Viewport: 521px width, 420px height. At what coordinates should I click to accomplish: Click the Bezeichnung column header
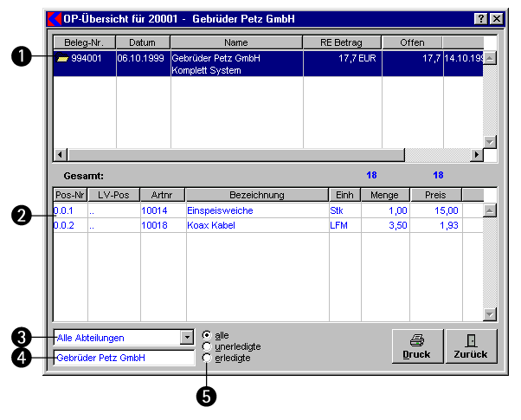256,195
